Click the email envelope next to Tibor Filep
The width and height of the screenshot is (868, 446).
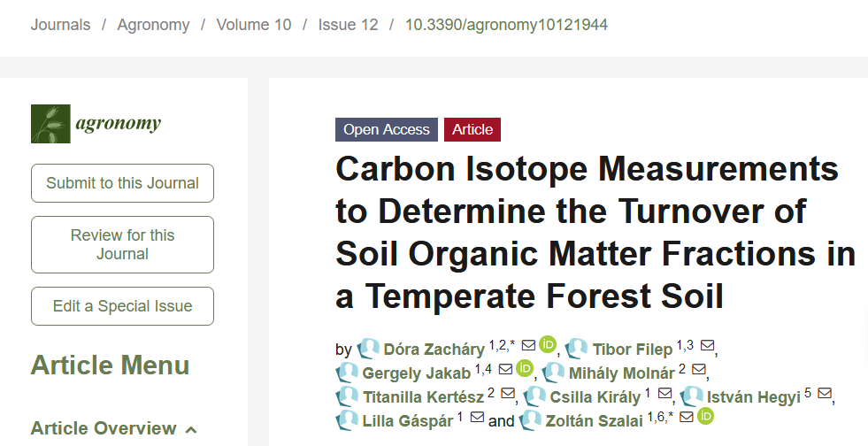coord(707,346)
